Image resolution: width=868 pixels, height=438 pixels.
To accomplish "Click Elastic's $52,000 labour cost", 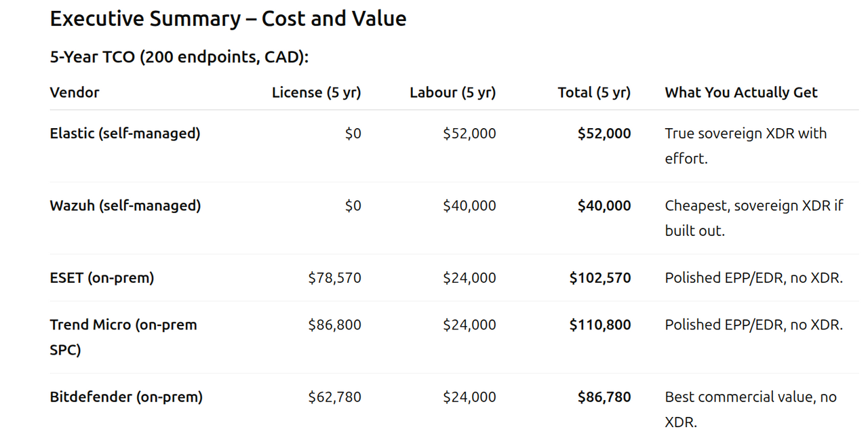I will (x=469, y=134).
